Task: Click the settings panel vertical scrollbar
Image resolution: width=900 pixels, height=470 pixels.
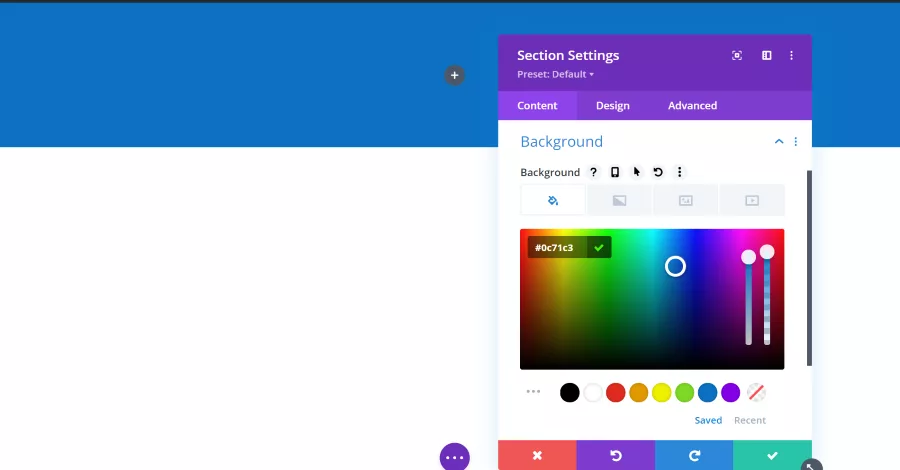Action: tap(809, 268)
